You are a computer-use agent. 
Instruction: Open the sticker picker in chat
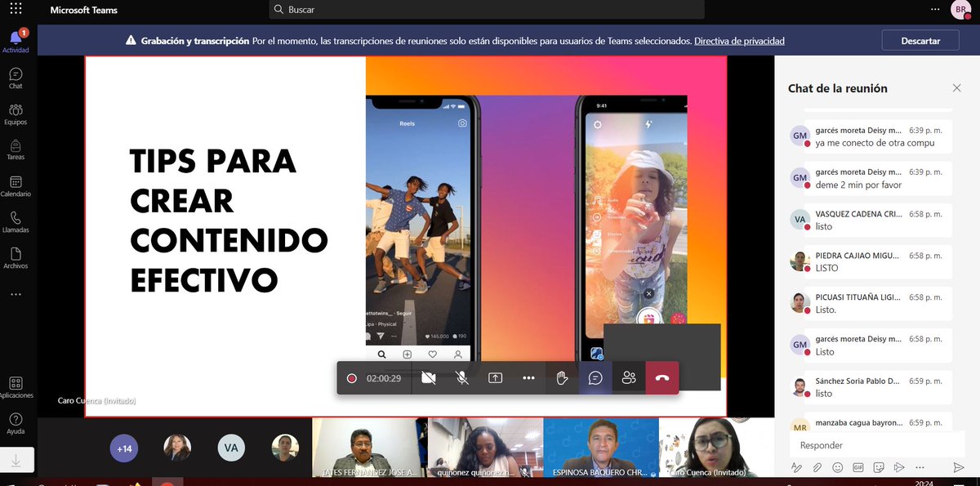point(879,467)
